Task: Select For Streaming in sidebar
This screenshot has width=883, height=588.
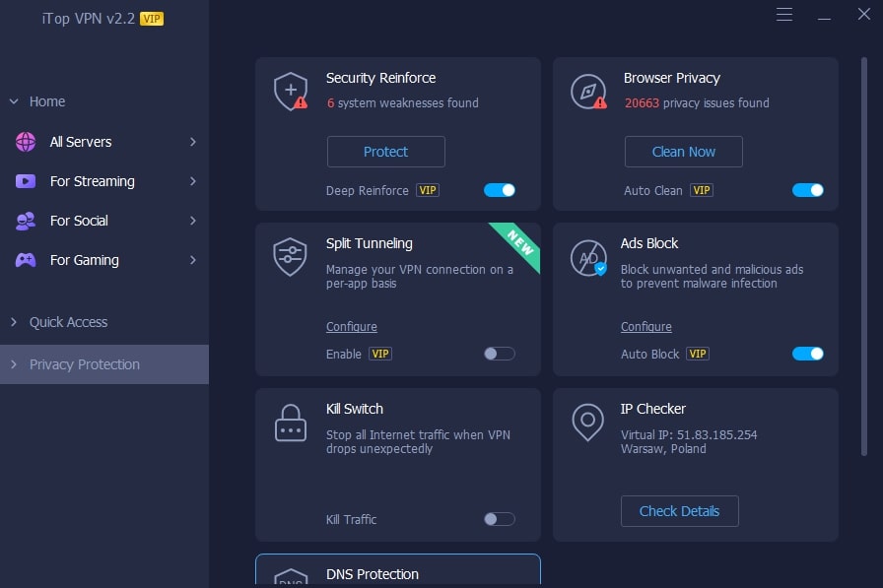Action: pyautogui.click(x=104, y=181)
